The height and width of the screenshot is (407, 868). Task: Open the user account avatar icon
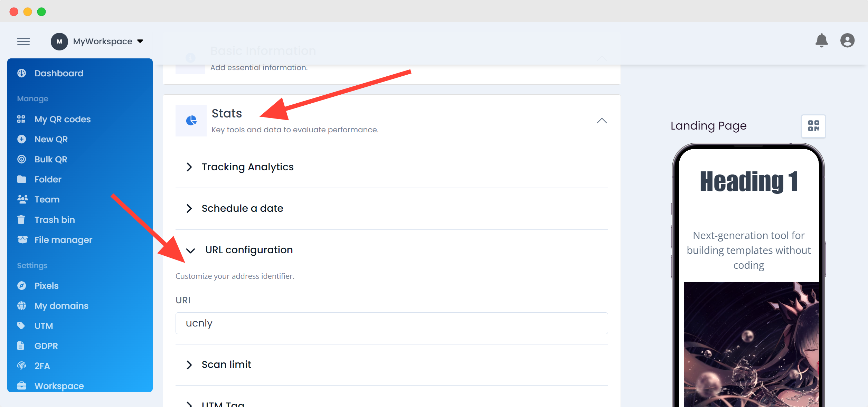[847, 41]
